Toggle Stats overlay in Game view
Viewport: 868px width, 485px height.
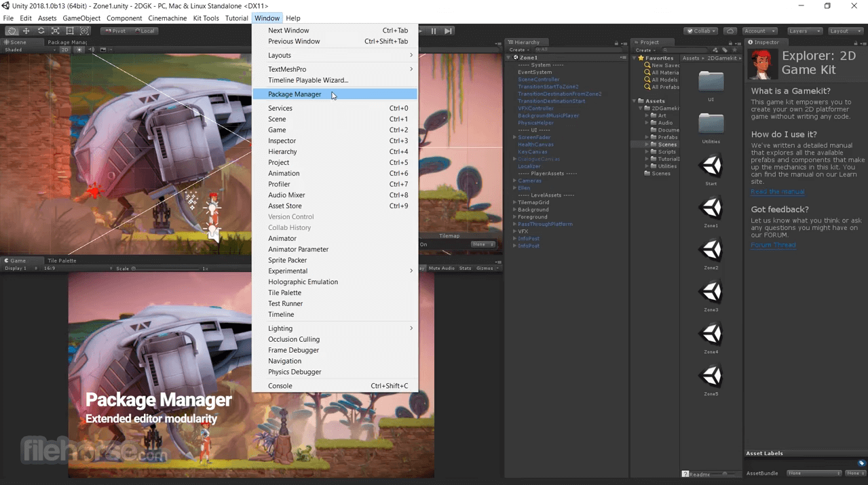click(x=465, y=268)
